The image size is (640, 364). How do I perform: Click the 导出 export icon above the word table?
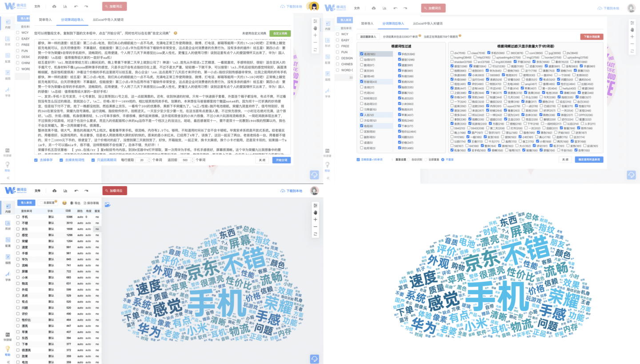coord(72,203)
